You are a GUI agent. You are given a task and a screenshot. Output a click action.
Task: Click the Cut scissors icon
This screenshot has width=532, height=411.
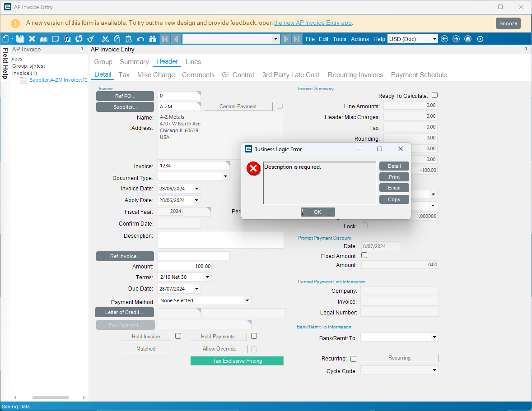click(105, 39)
